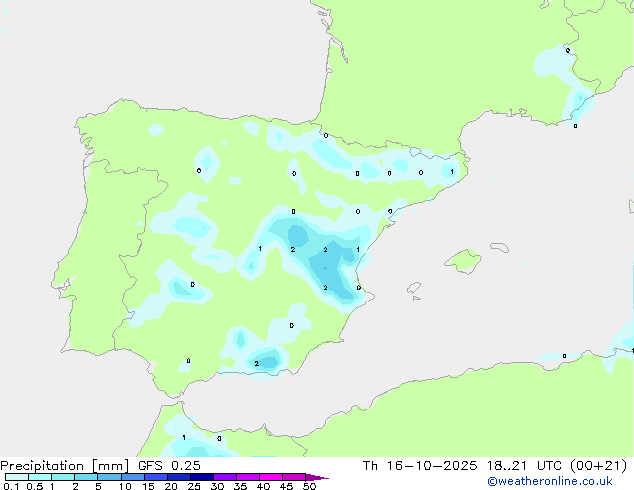Screen dimensions: 634x490
Task: Click the "18..21 UTC" time range text
Action: [524, 466]
